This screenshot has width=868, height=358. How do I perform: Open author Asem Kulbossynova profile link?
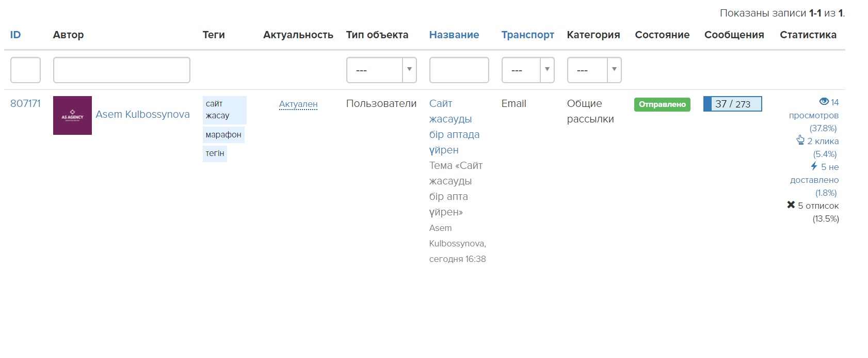click(142, 114)
